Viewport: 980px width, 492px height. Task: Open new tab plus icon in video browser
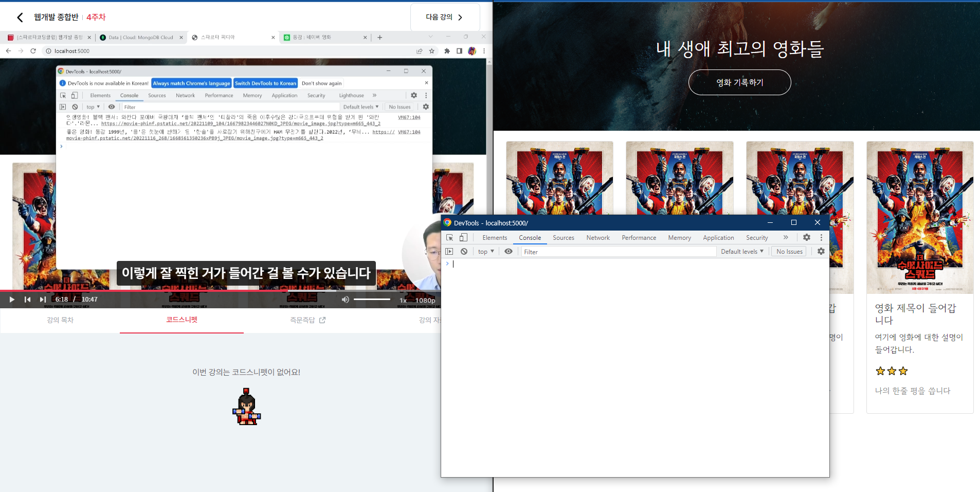coord(379,38)
